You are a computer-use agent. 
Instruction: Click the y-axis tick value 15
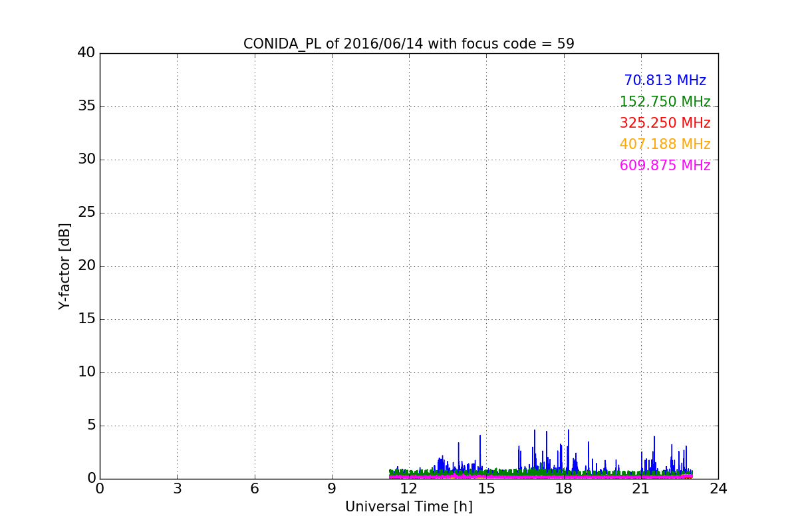pyautogui.click(x=86, y=319)
